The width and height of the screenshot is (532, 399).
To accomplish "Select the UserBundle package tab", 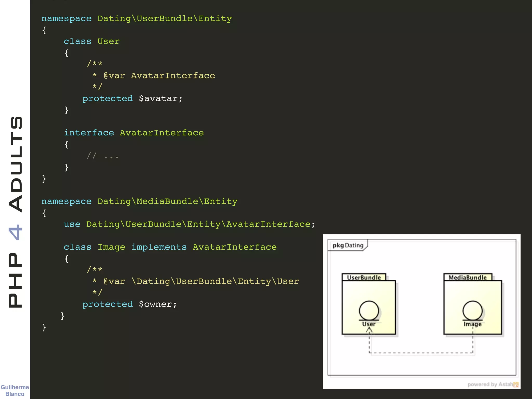I will click(364, 277).
